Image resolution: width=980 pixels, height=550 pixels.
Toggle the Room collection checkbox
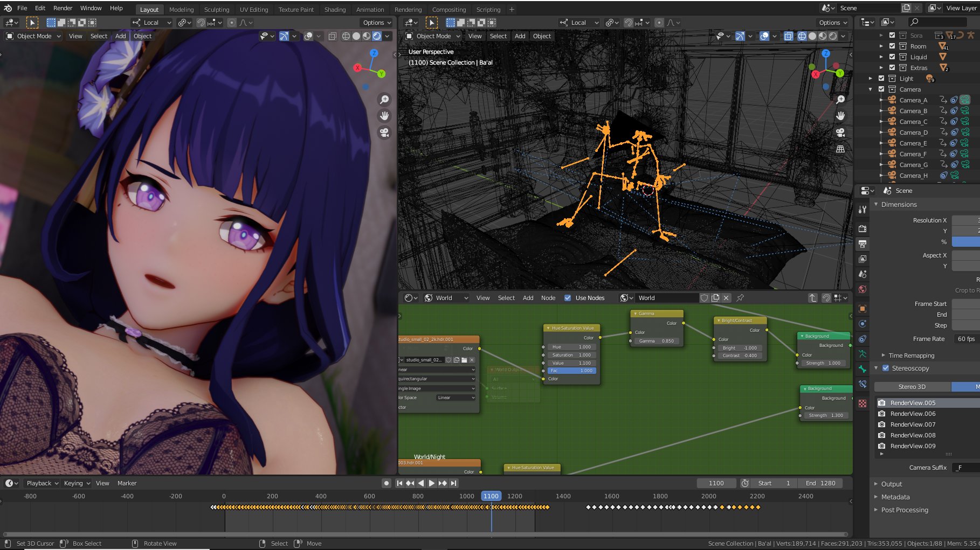[x=892, y=46]
